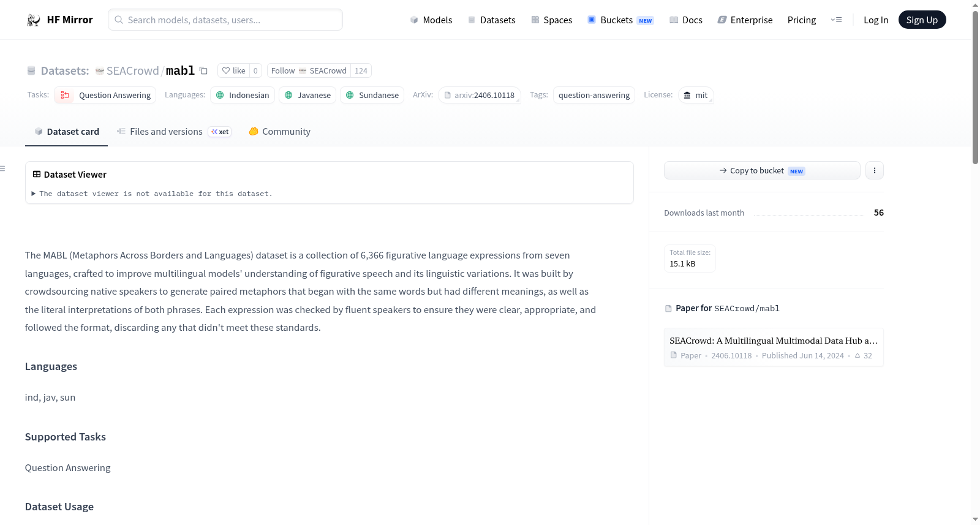Expand the dataset viewer unavailable message
The height and width of the screenshot is (525, 980).
tap(152, 194)
